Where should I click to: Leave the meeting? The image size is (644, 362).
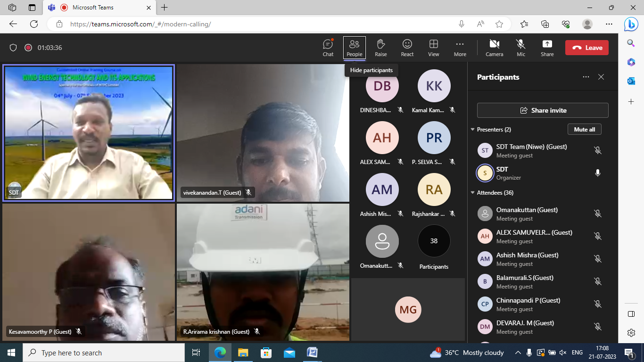[x=586, y=48]
